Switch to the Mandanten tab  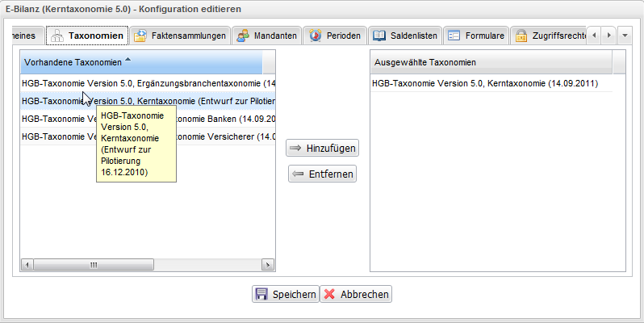pyautogui.click(x=267, y=36)
